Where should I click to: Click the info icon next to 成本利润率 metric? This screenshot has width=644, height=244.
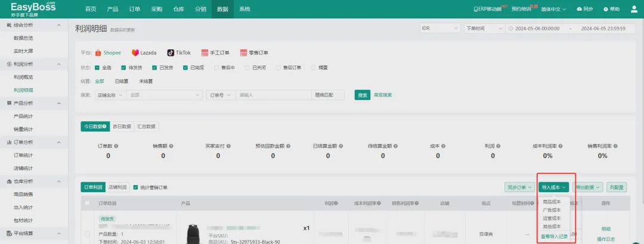pos(560,146)
